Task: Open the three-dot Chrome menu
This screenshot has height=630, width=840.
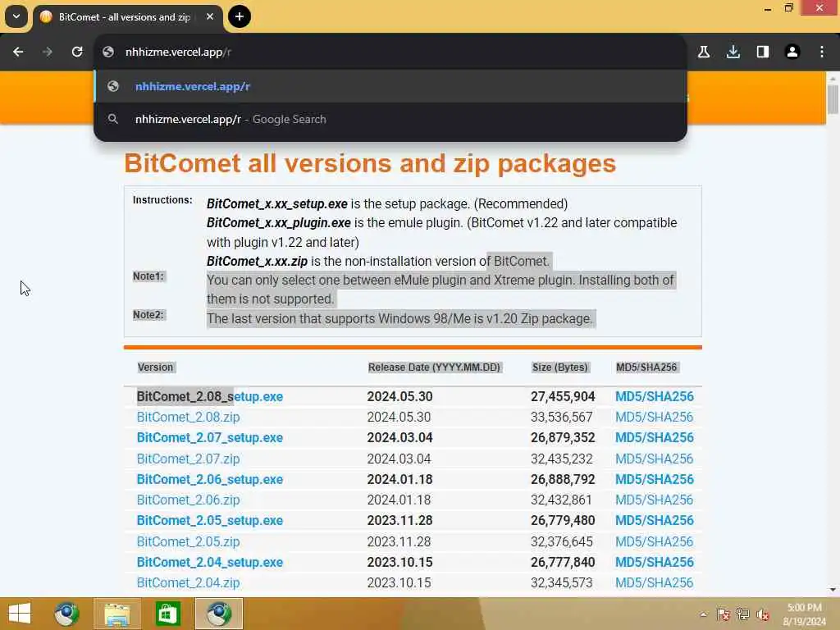Action: pyautogui.click(x=822, y=52)
